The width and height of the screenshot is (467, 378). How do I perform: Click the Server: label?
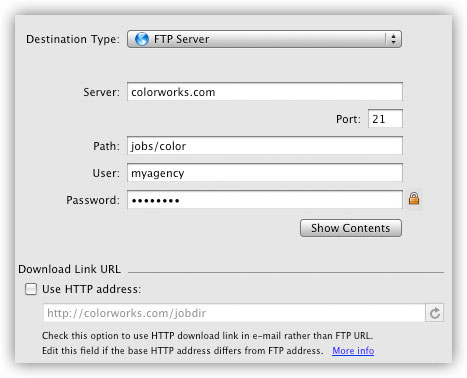point(101,92)
